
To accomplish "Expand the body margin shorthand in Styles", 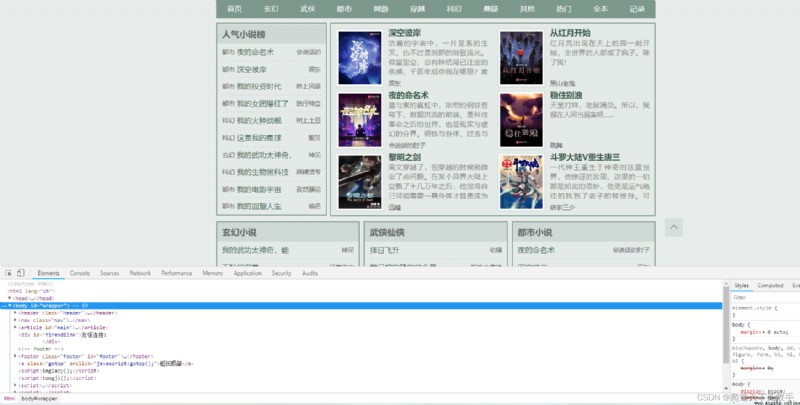I will click(763, 332).
